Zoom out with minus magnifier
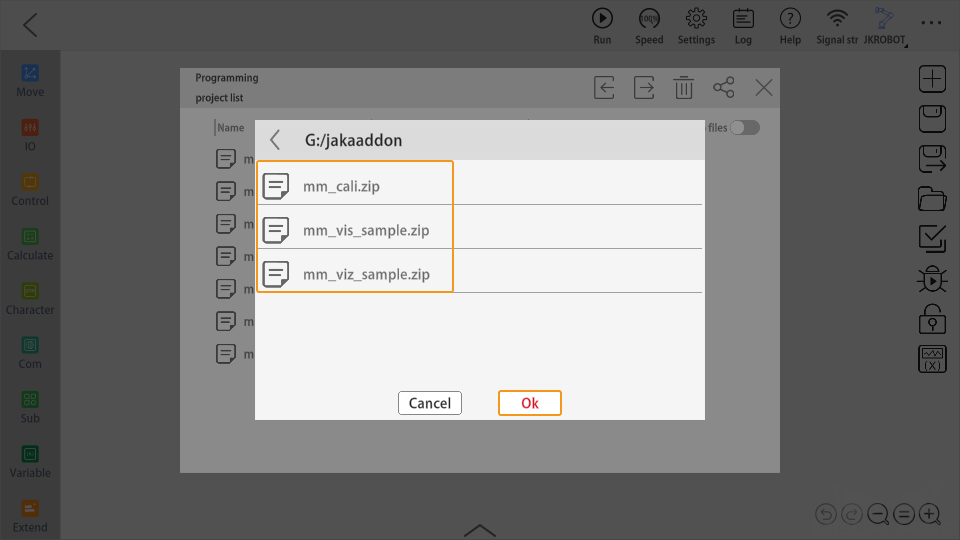The image size is (960, 540). pyautogui.click(x=878, y=514)
